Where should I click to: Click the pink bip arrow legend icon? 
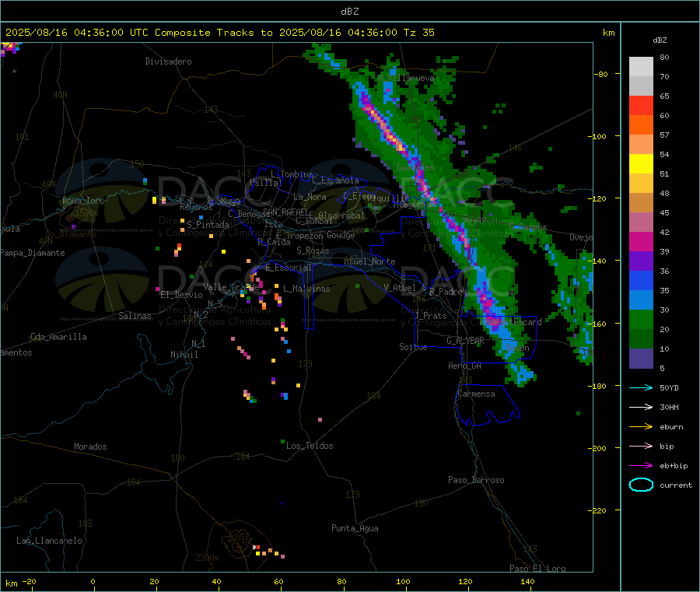pyautogui.click(x=641, y=446)
